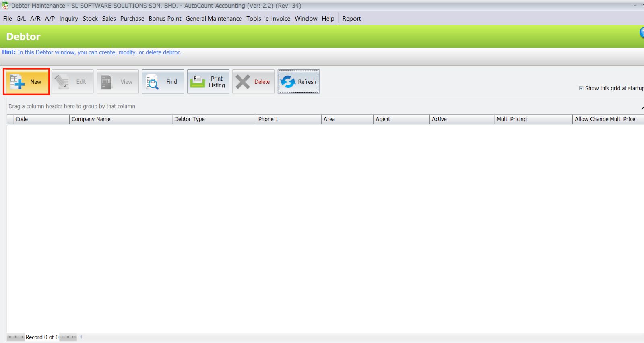
Task: Click the New debtor button
Action: [27, 82]
